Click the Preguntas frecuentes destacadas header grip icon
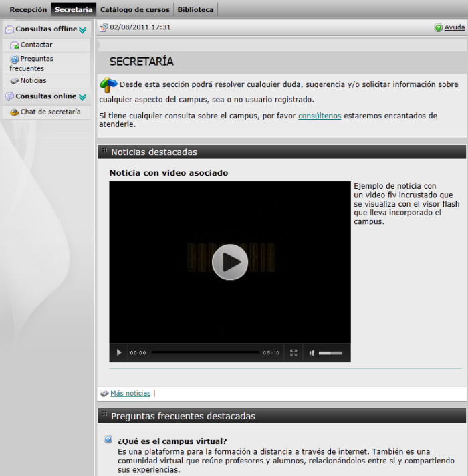The image size is (468, 476). (x=105, y=414)
